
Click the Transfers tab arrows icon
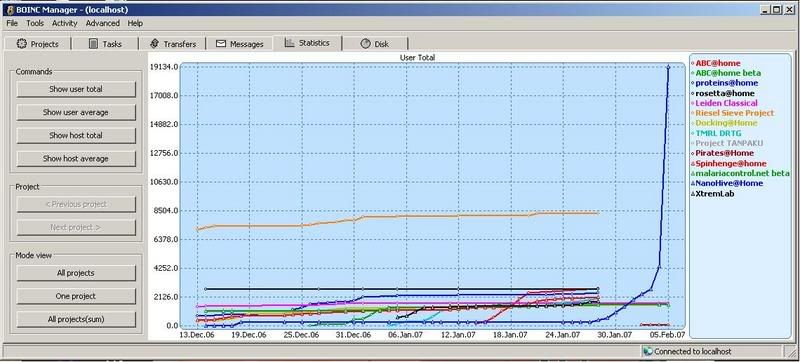coord(154,44)
